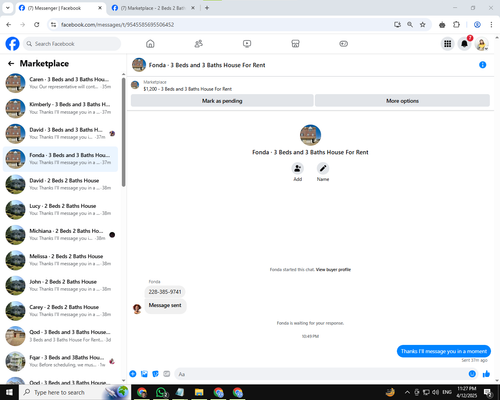Open Michiana 2 Beds 2 Baths conversation
The height and width of the screenshot is (400, 500).
point(60,235)
